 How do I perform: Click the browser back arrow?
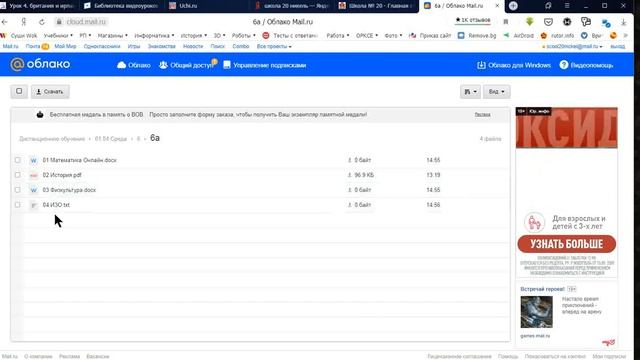pos(5,22)
